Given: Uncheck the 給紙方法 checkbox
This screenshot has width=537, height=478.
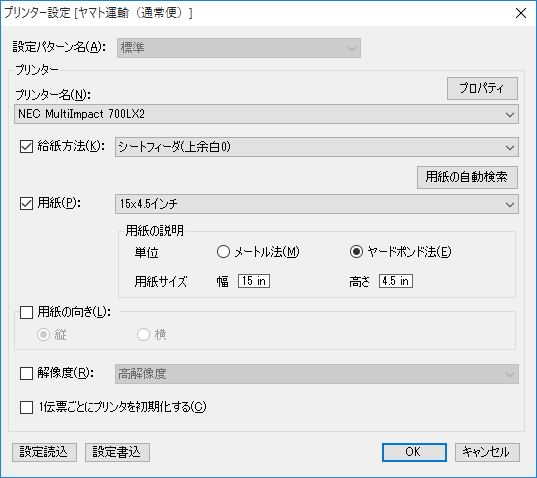Looking at the screenshot, I should pyautogui.click(x=26, y=147).
